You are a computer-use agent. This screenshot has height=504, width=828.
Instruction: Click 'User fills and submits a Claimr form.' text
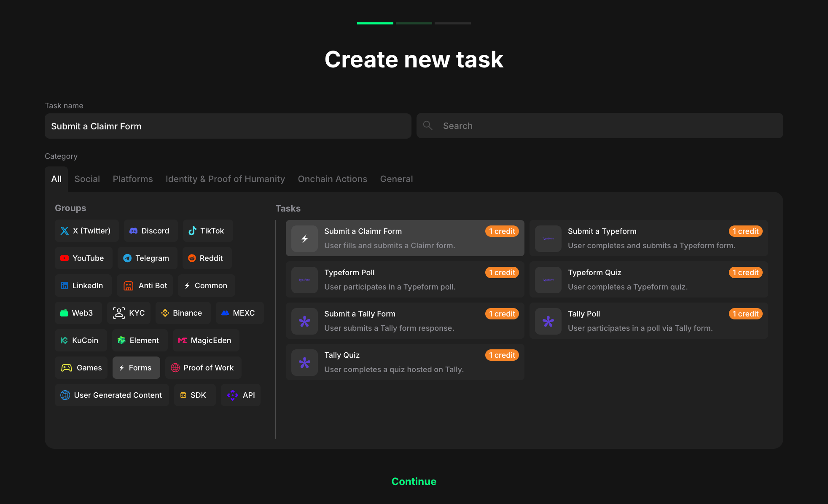pyautogui.click(x=390, y=246)
